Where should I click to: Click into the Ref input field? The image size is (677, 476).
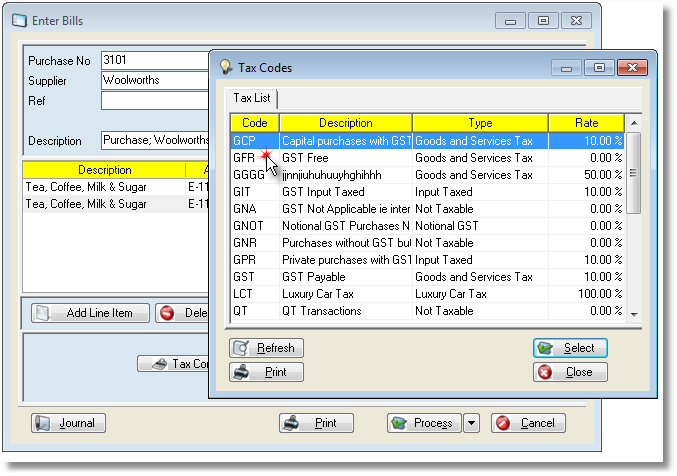(x=155, y=101)
